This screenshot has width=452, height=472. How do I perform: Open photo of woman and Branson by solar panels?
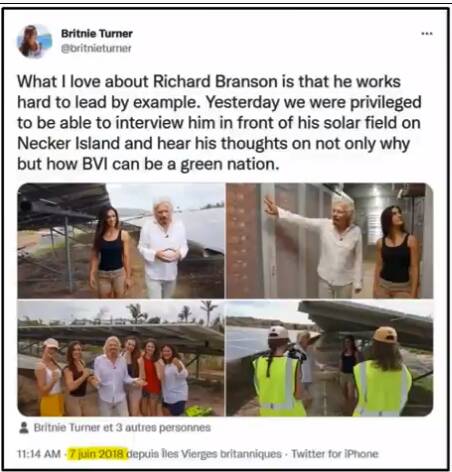click(x=121, y=240)
